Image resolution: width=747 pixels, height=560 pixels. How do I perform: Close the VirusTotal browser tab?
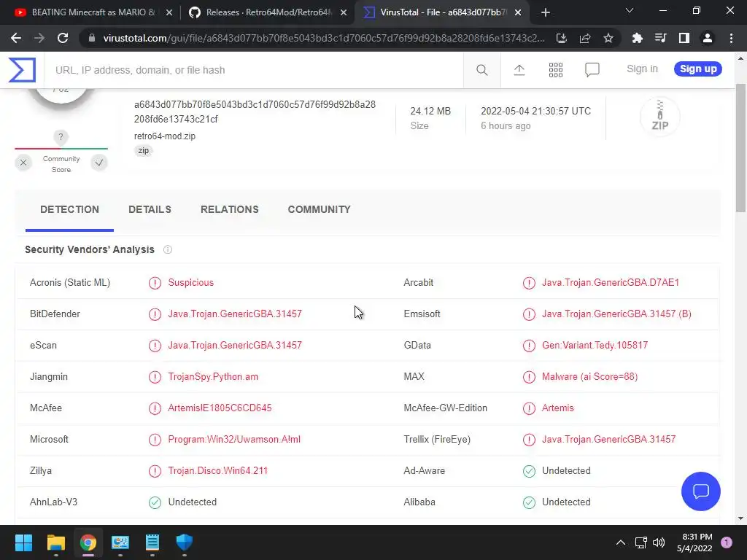(x=518, y=13)
